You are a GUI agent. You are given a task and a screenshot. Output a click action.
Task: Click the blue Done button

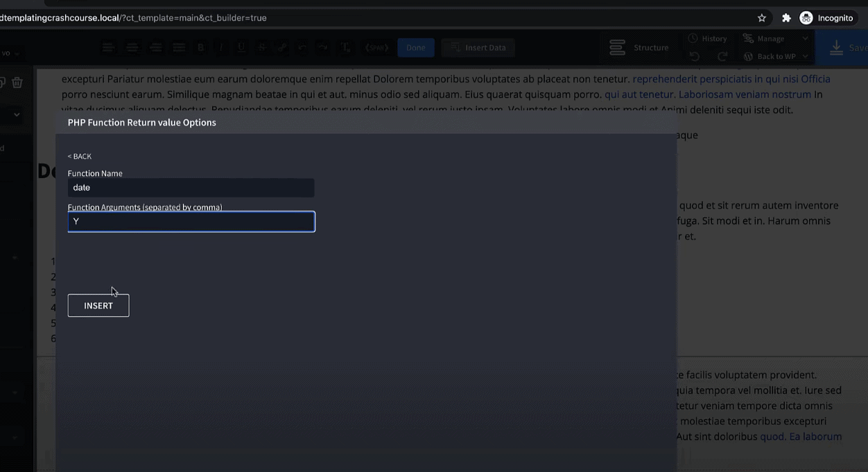click(x=416, y=48)
